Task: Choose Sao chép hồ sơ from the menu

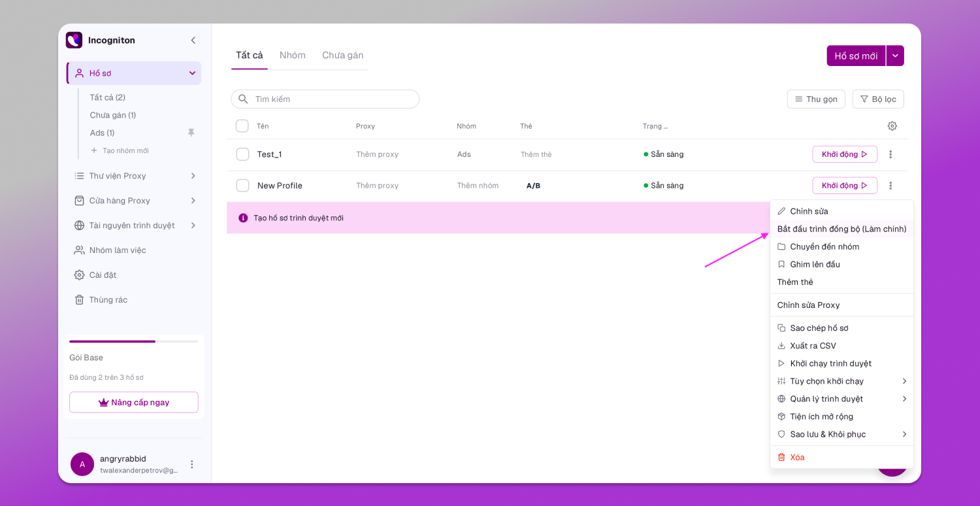Action: pos(841,328)
